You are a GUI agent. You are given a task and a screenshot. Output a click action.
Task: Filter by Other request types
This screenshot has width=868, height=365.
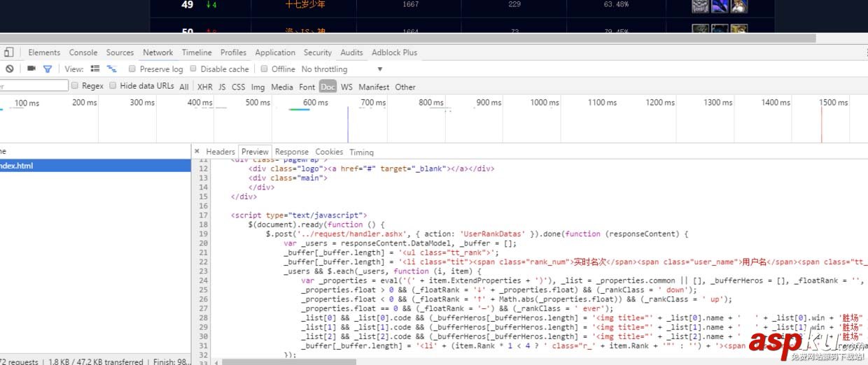pyautogui.click(x=405, y=87)
